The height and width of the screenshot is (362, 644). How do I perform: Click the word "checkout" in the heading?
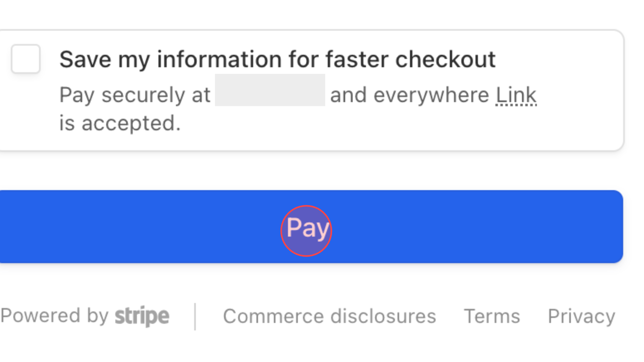point(445,59)
